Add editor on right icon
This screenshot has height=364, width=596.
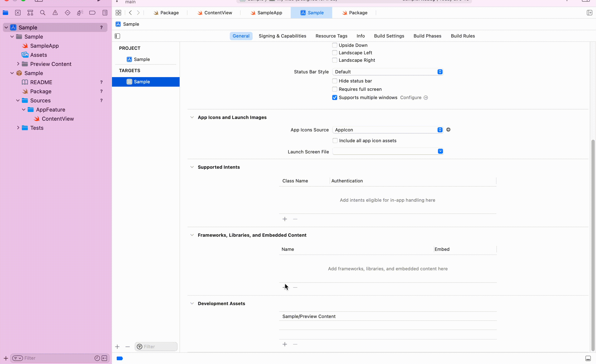589,13
